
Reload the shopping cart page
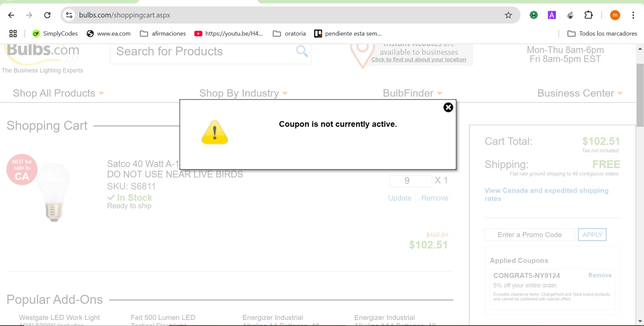coord(47,15)
